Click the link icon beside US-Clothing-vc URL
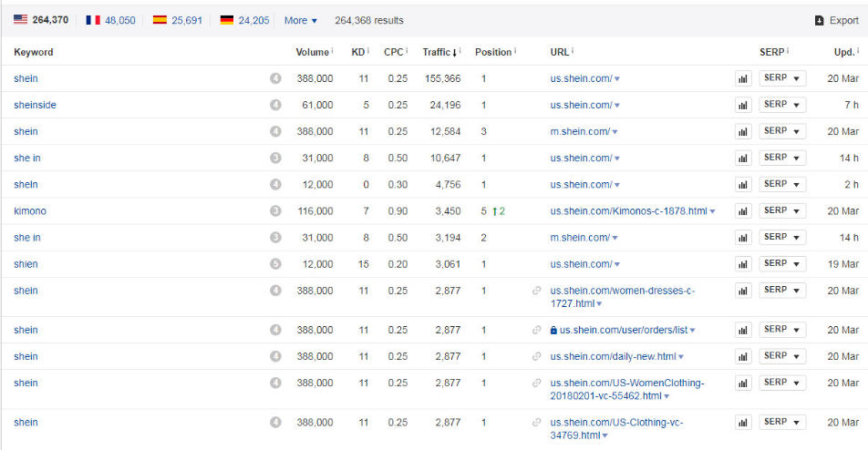Image resolution: width=868 pixels, height=450 pixels. tap(537, 423)
